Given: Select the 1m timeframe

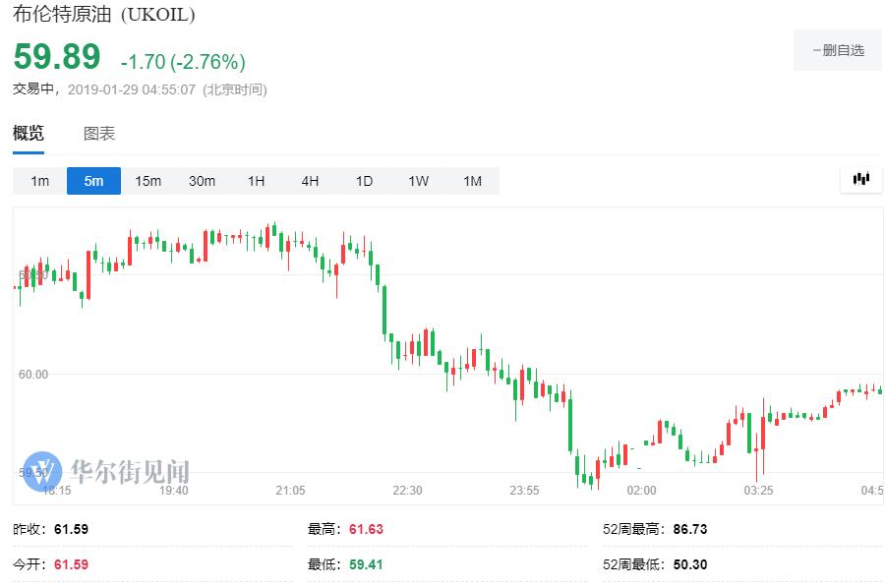Looking at the screenshot, I should (39, 181).
